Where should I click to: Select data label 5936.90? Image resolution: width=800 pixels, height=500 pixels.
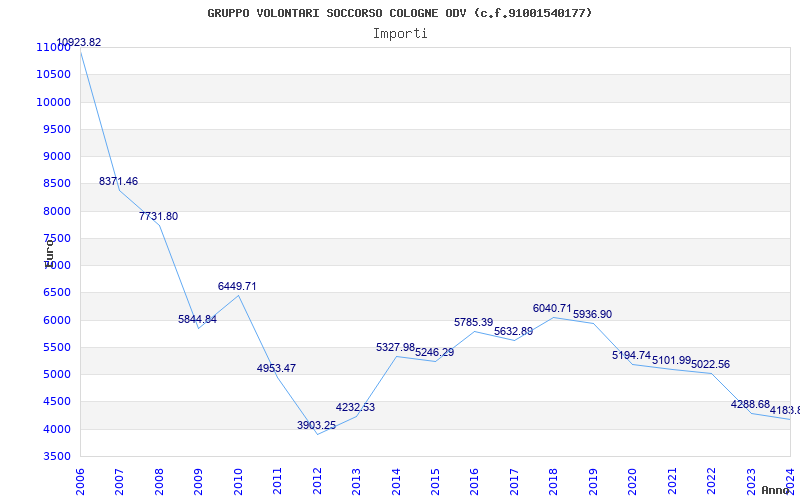pos(592,314)
